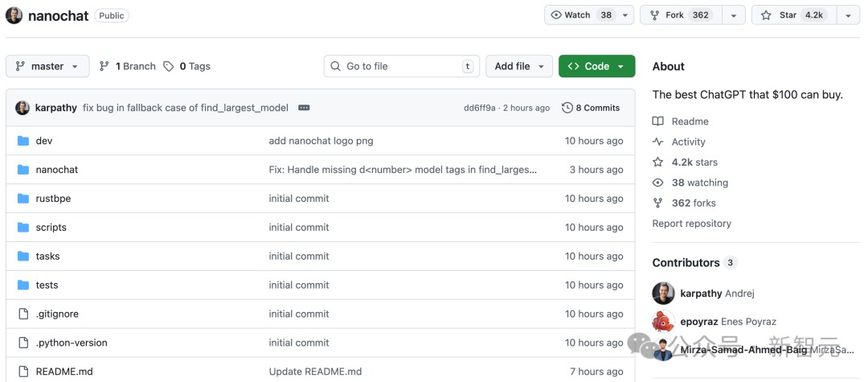Click the karpathy contributor avatar
868x382 pixels.
(x=663, y=294)
